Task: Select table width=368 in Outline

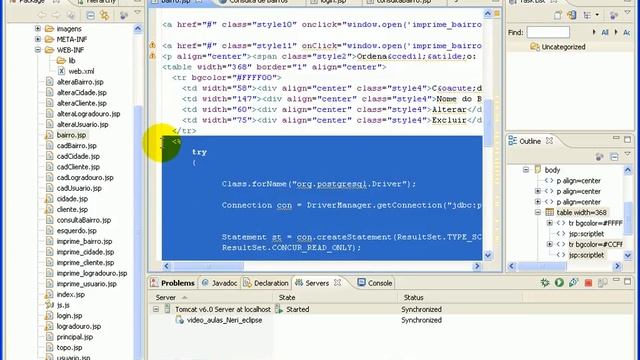Action: point(581,212)
